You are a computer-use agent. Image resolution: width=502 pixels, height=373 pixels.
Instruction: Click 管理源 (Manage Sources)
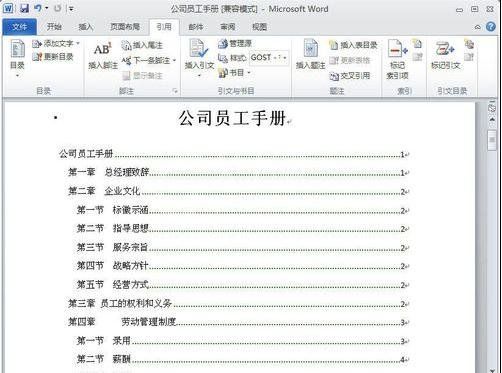(235, 44)
